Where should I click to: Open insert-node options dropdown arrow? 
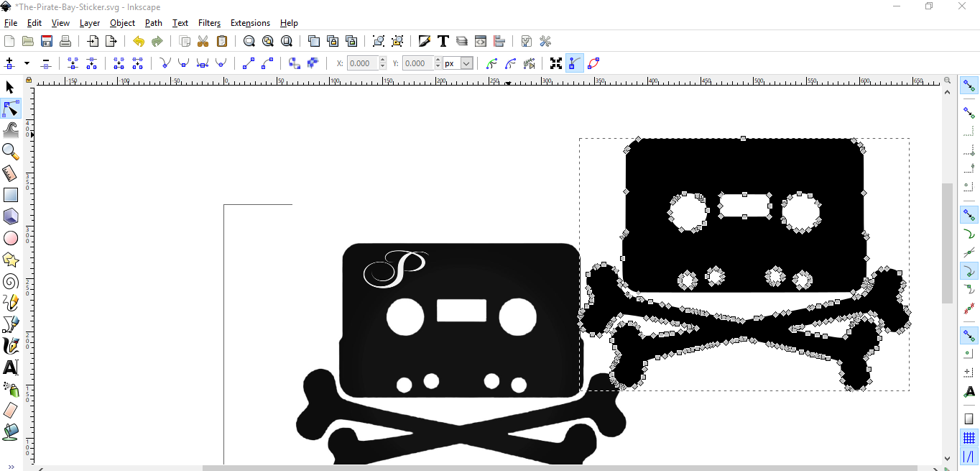coord(27,63)
